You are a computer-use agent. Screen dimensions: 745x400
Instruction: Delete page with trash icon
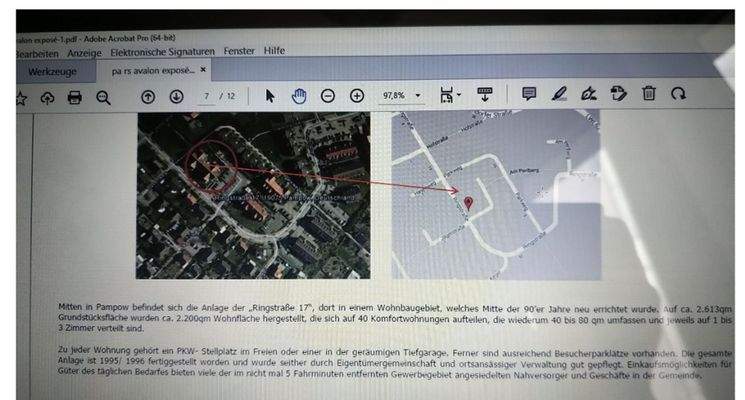coord(649,93)
